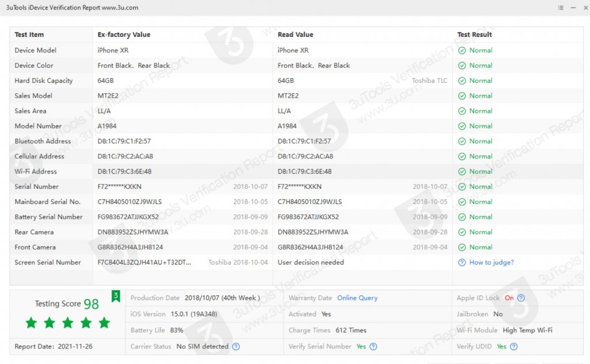Select read value Cellular address D8:1C:79:C2:AC:A8
The width and height of the screenshot is (590, 364).
click(305, 157)
